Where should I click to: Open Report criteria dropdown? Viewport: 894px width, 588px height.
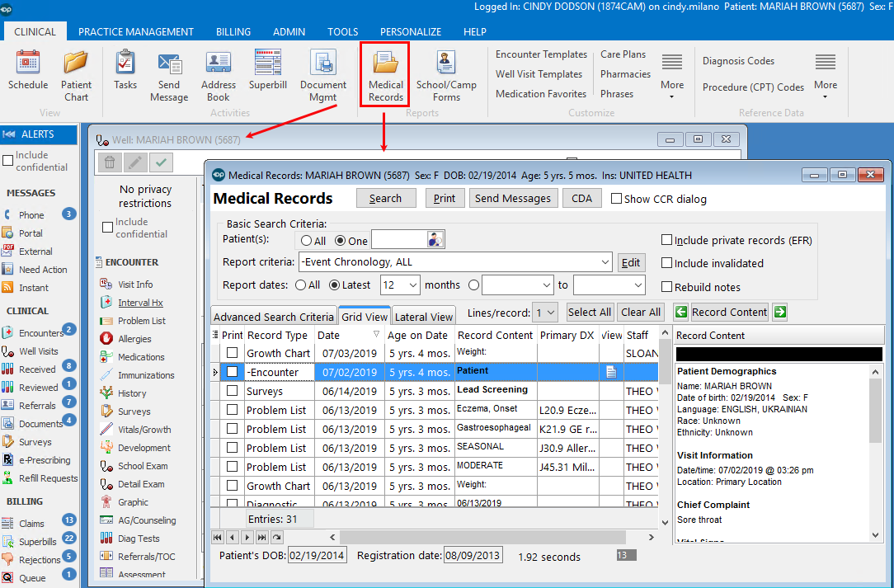click(x=605, y=262)
